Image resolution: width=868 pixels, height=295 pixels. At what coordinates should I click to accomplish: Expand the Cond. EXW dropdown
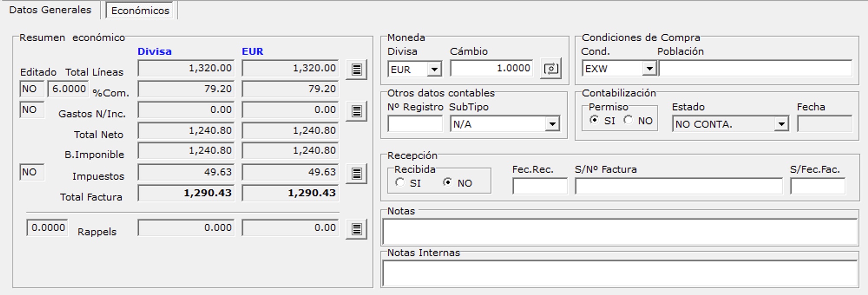(x=649, y=69)
